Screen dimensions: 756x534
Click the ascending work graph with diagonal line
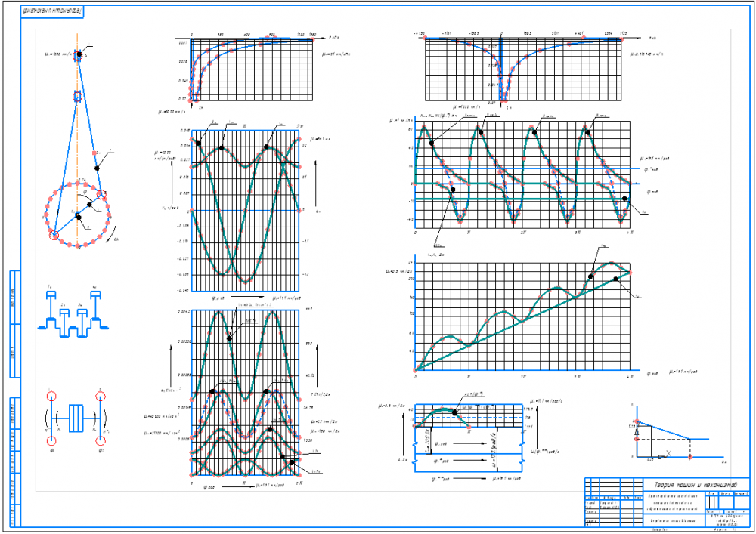523,316
